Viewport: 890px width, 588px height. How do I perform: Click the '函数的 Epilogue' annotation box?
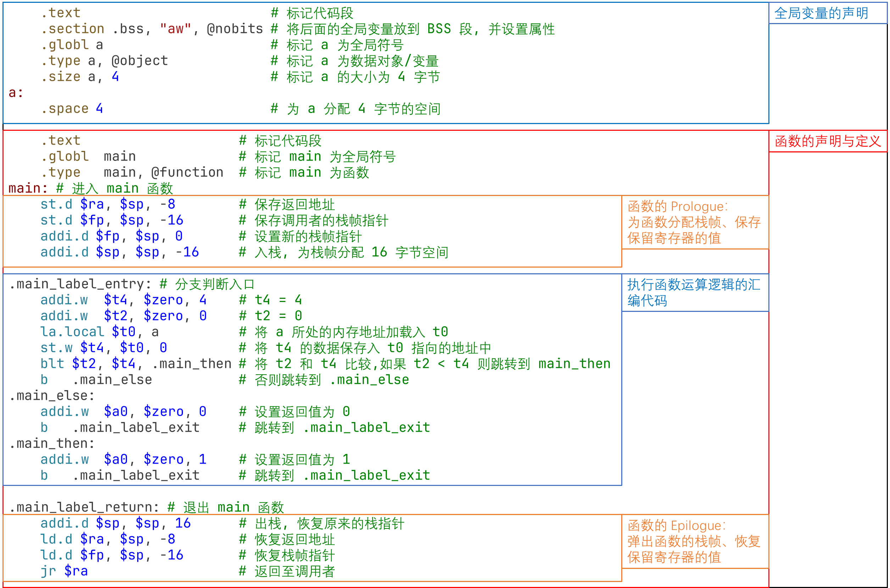(695, 541)
